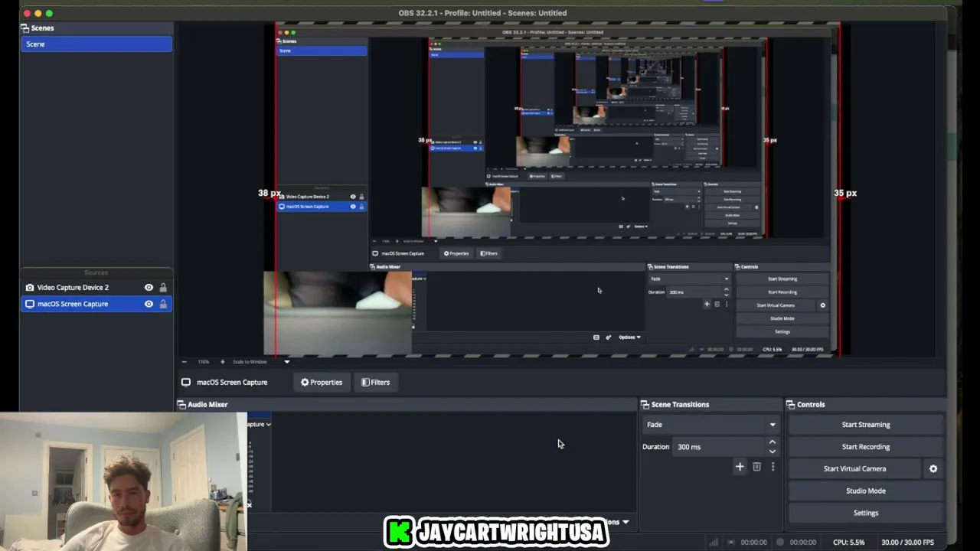The height and width of the screenshot is (551, 980).
Task: Click the Duration label
Action: tap(656, 447)
